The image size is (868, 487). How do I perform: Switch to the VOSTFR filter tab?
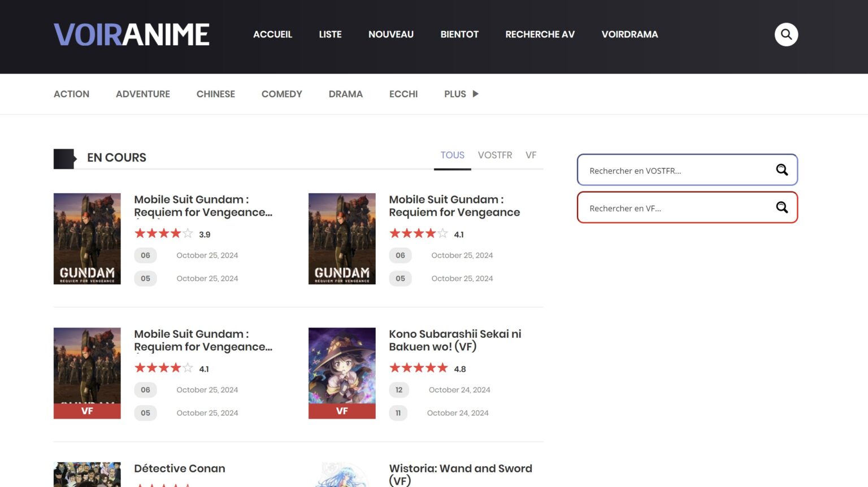coord(495,155)
